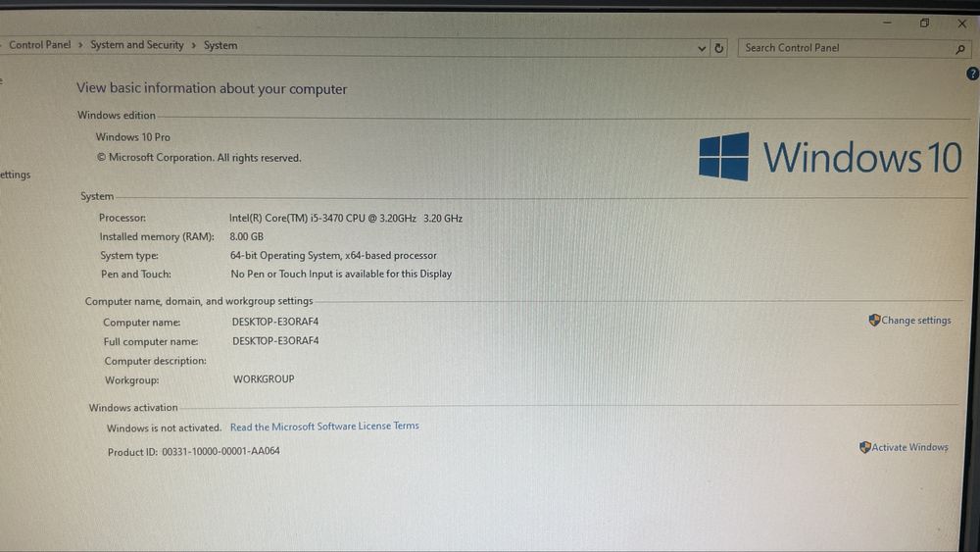Click the Windows 10 logo
The image size is (980, 552).
point(830,156)
